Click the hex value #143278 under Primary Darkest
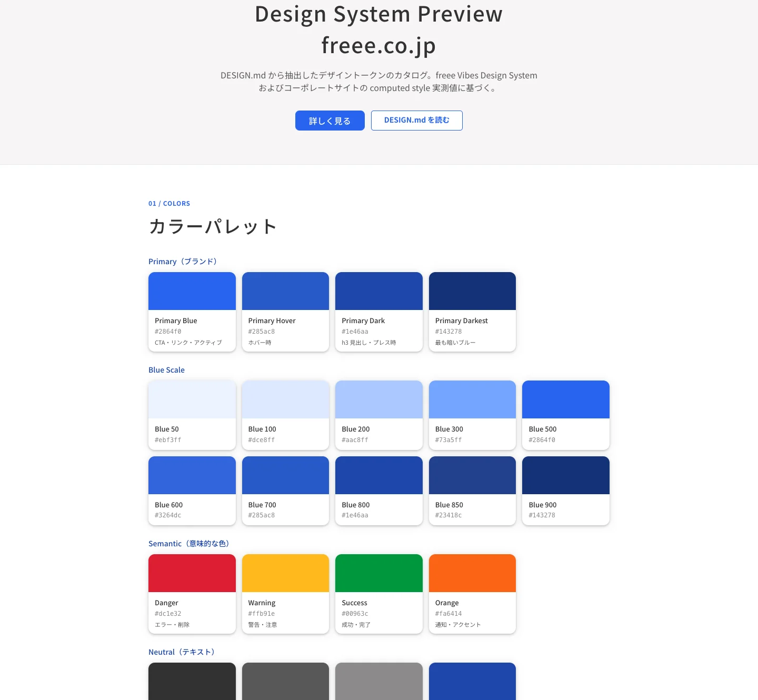The image size is (758, 700). point(448,332)
